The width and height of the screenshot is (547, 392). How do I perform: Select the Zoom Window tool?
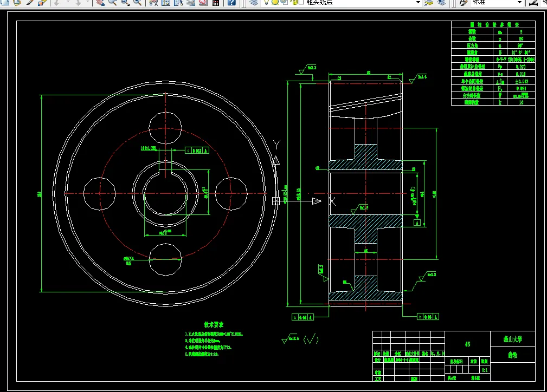pyautogui.click(x=125, y=2)
